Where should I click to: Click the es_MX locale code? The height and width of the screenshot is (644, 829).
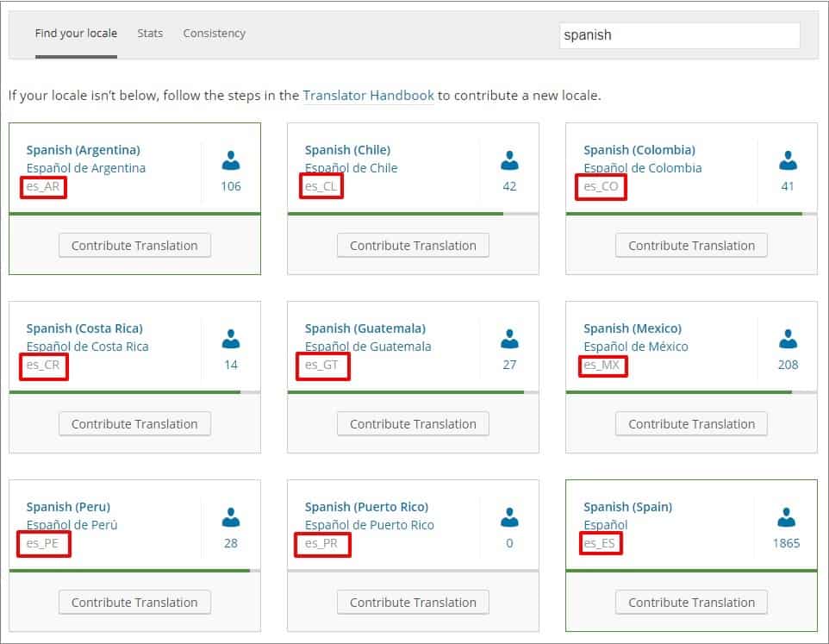pos(601,365)
